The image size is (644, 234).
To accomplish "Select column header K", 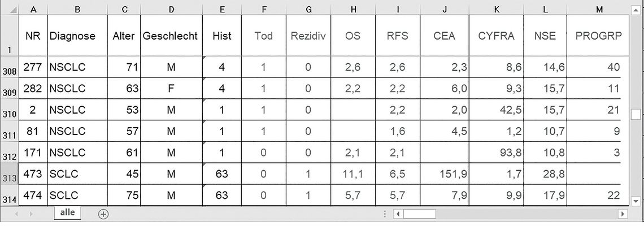I will (497, 10).
